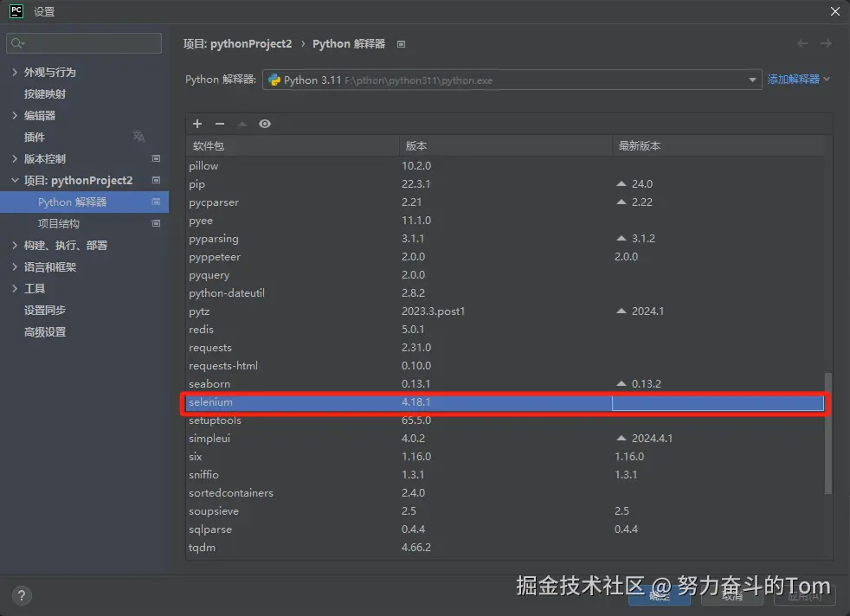The width and height of the screenshot is (850, 616).
Task: Select the tqdm package row
Action: [x=505, y=548]
